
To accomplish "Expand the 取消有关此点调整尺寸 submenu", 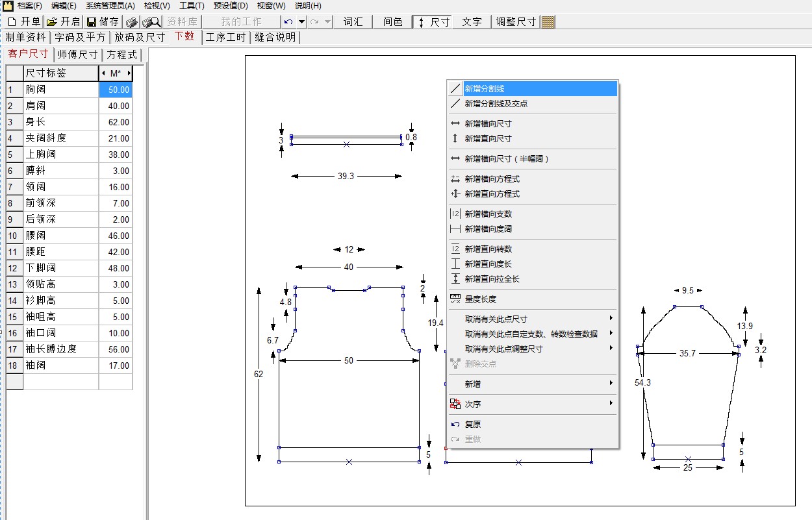I will coord(533,349).
